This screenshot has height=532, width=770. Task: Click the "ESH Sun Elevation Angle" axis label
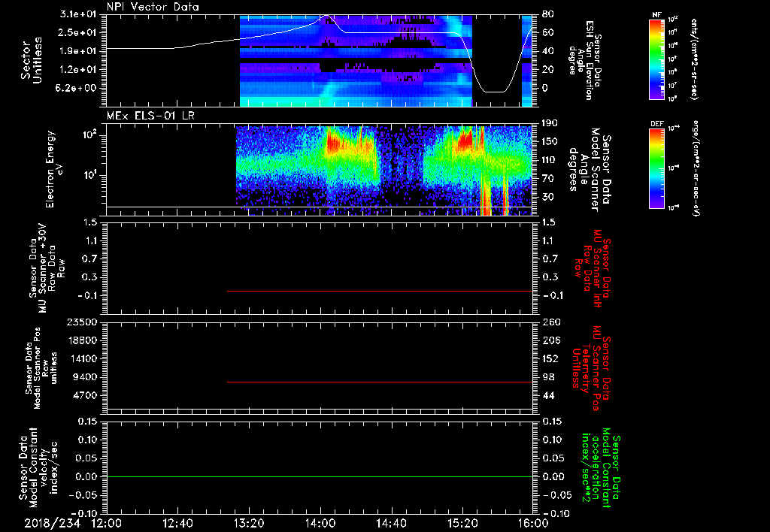pos(587,60)
